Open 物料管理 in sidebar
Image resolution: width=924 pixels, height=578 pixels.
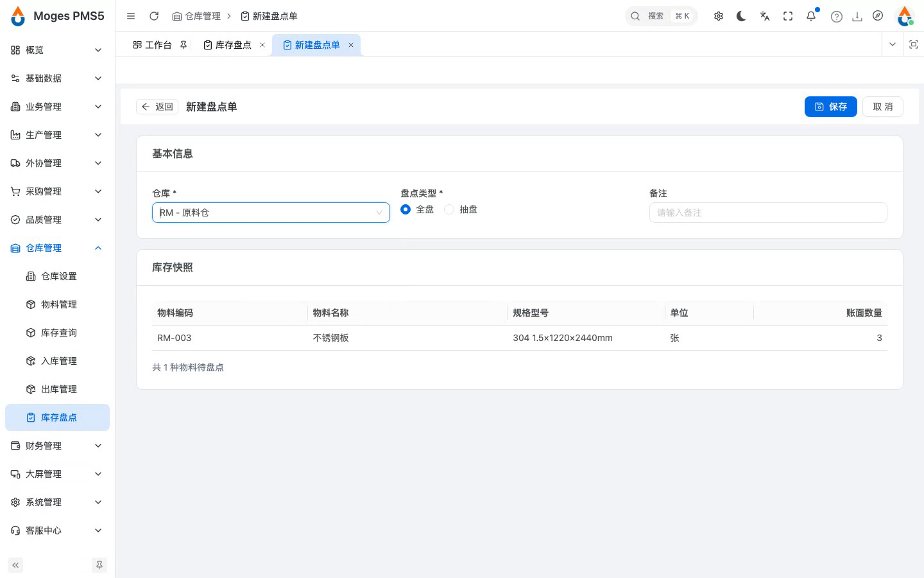click(56, 304)
